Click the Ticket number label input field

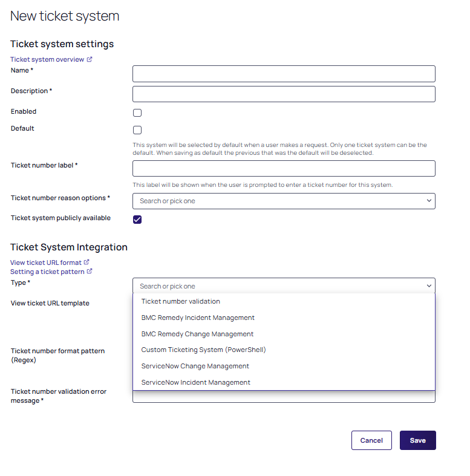[x=284, y=168]
